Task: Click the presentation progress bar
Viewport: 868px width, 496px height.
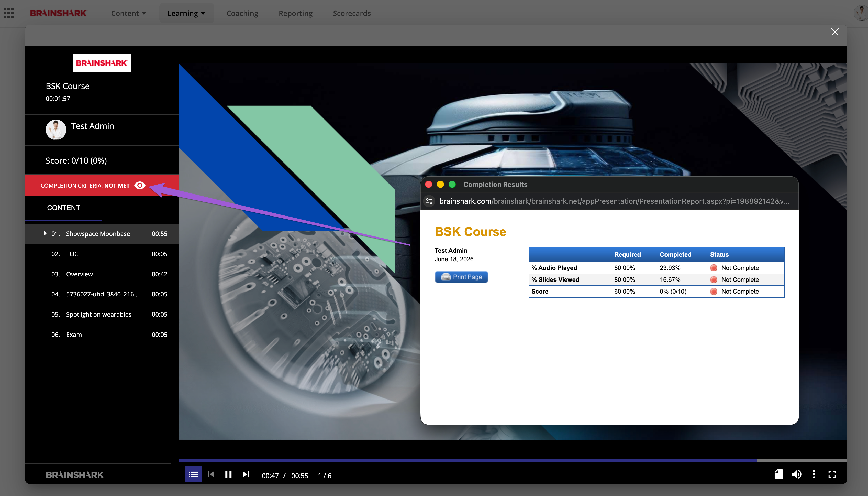Action: click(513, 461)
